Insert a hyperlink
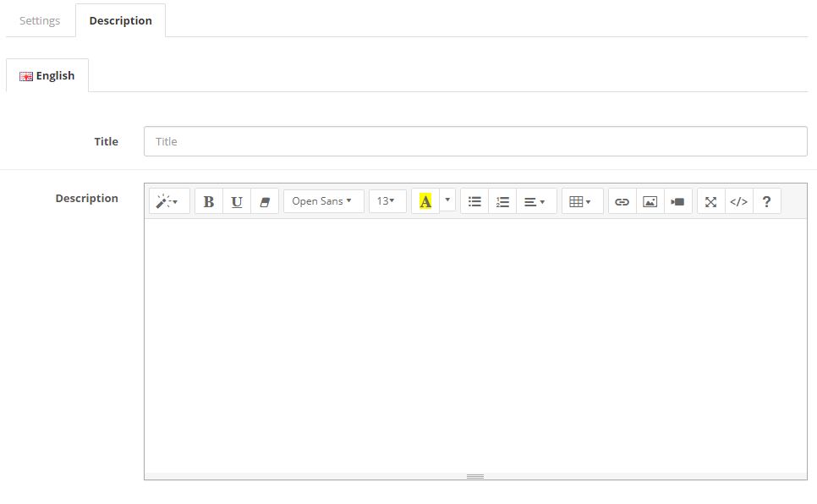The height and width of the screenshot is (504, 817). click(622, 201)
